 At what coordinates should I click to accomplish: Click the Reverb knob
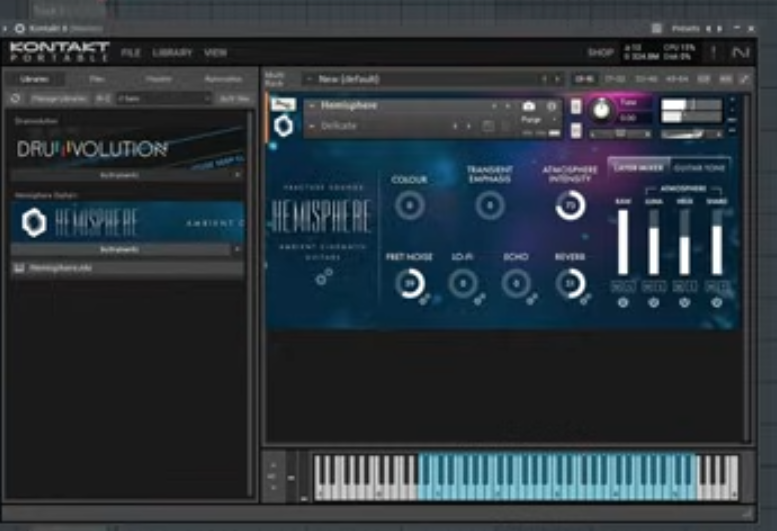tap(570, 283)
